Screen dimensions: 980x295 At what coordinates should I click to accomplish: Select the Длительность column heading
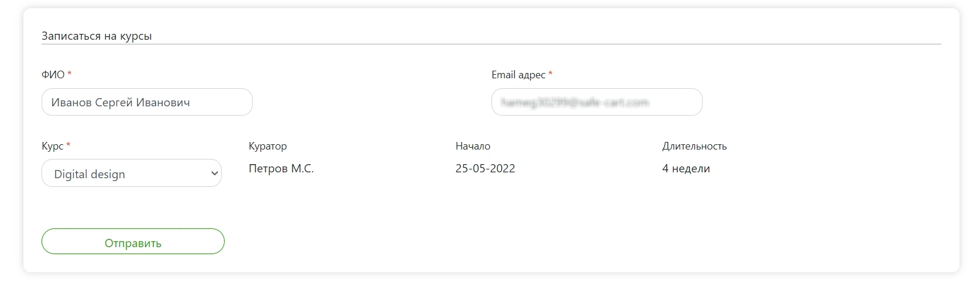pos(694,146)
